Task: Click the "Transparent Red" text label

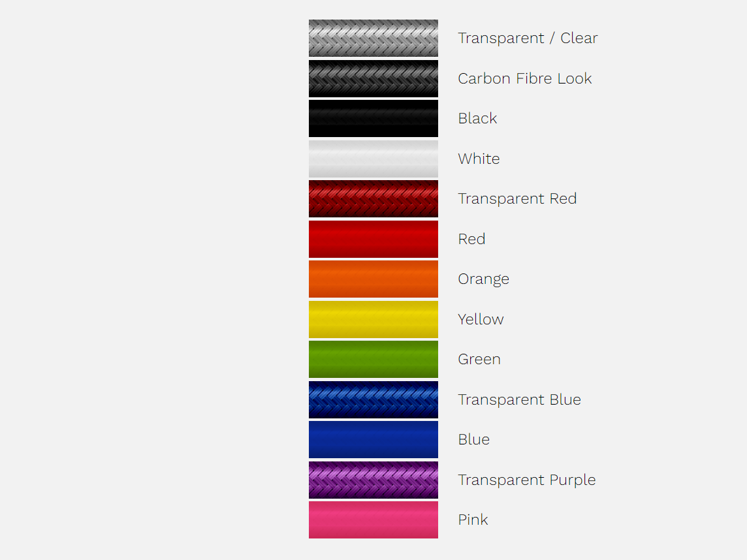Action: click(517, 198)
